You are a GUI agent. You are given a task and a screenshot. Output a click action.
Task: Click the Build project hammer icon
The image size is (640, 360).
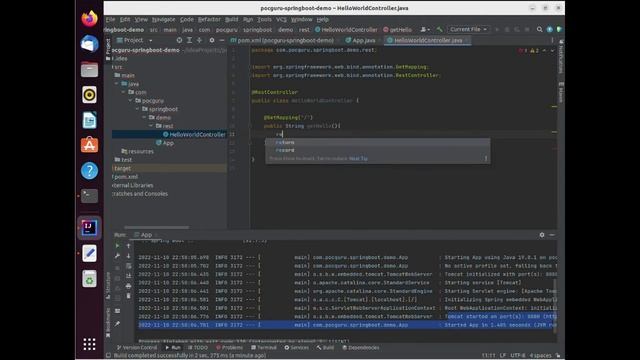[440, 29]
